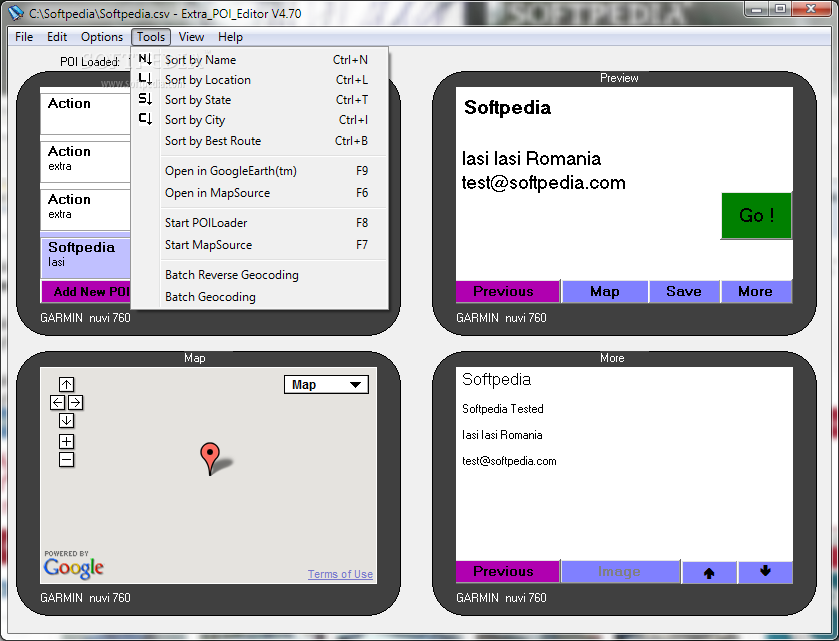Open the View menu
This screenshot has height=641, width=839.
coord(191,37)
